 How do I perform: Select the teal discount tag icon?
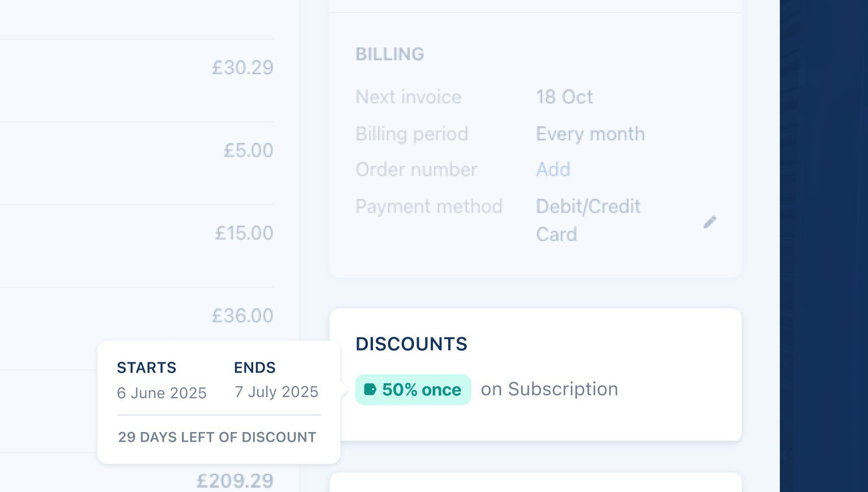[371, 390]
